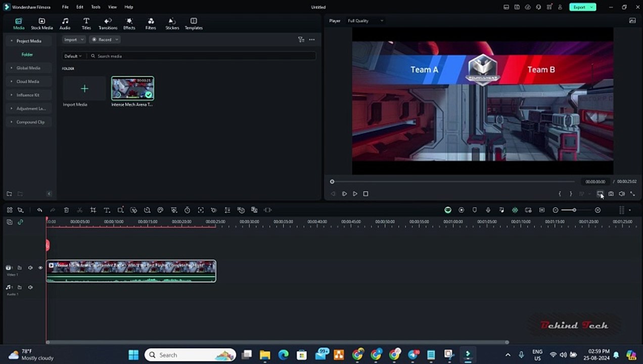Toggle the green snapping icon

[515, 210]
